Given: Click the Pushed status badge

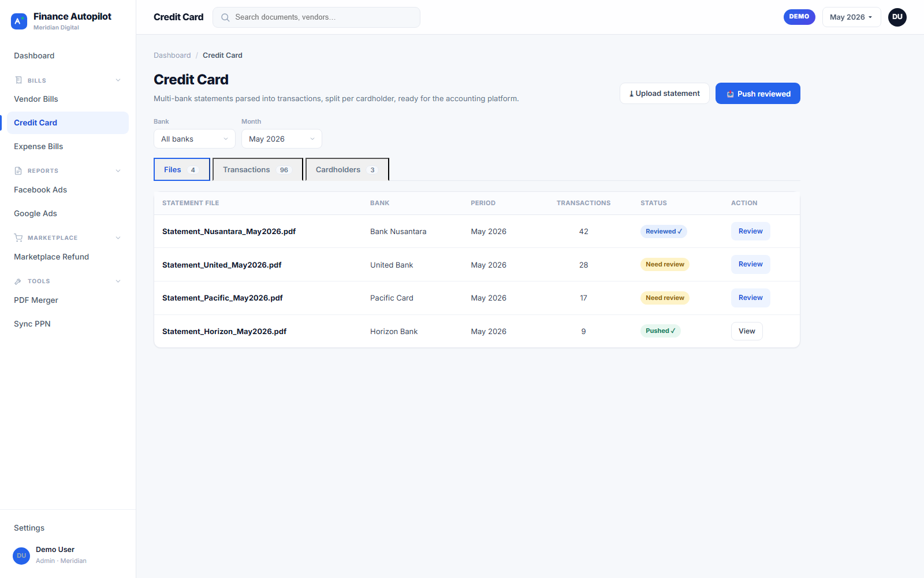Looking at the screenshot, I should [x=660, y=331].
